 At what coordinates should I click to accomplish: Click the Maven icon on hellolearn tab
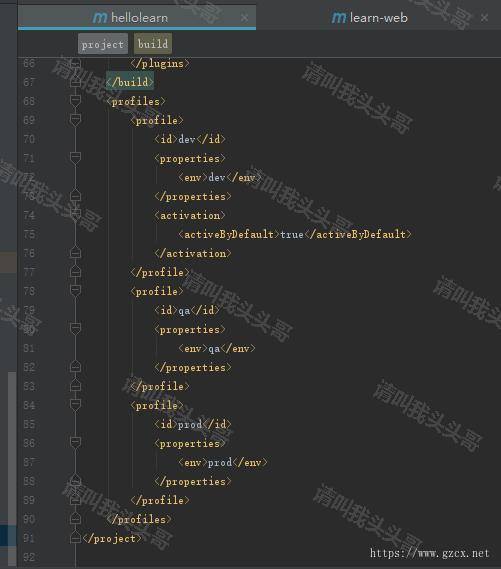pos(100,17)
